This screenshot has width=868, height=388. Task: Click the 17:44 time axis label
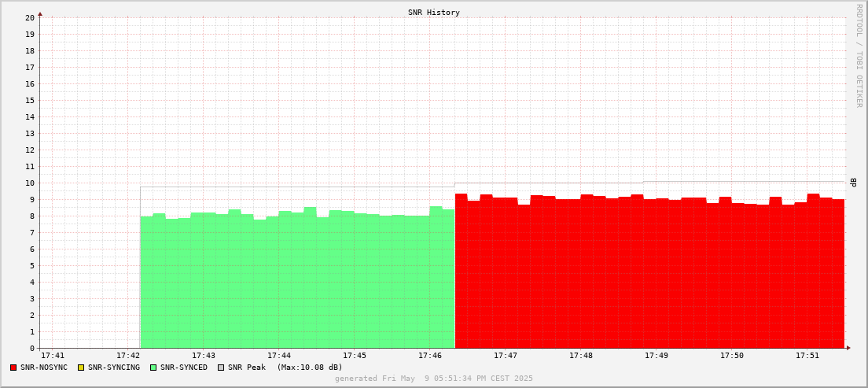pos(279,355)
